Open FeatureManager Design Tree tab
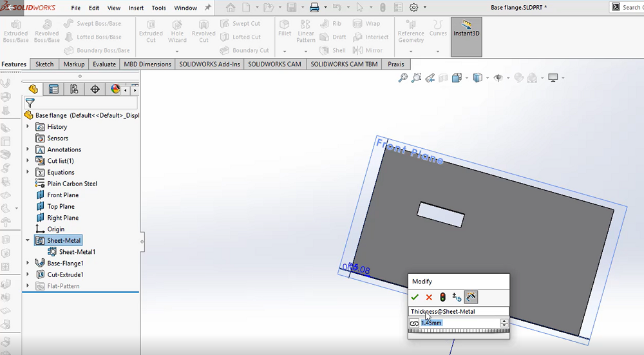Image resolution: width=644 pixels, height=355 pixels. pos(33,89)
